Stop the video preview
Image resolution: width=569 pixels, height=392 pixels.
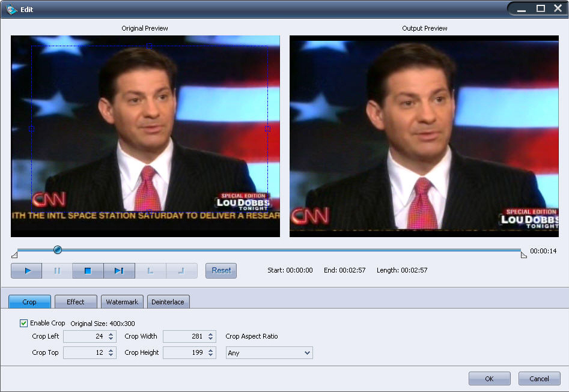click(x=88, y=271)
